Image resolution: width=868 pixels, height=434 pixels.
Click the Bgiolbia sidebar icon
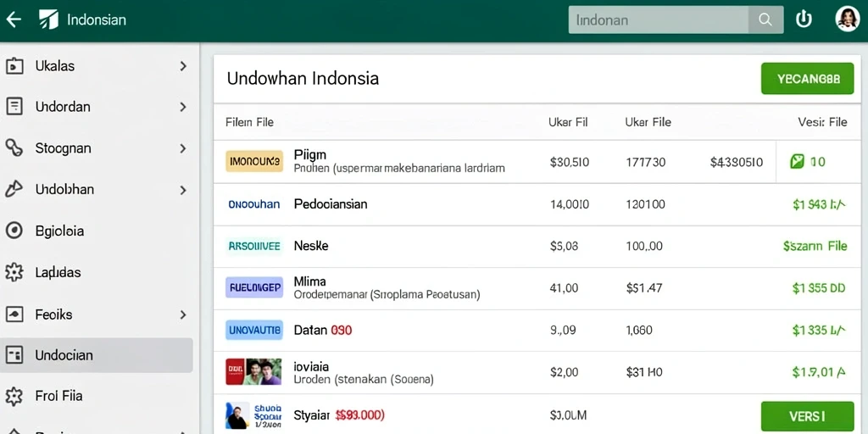coord(14,231)
